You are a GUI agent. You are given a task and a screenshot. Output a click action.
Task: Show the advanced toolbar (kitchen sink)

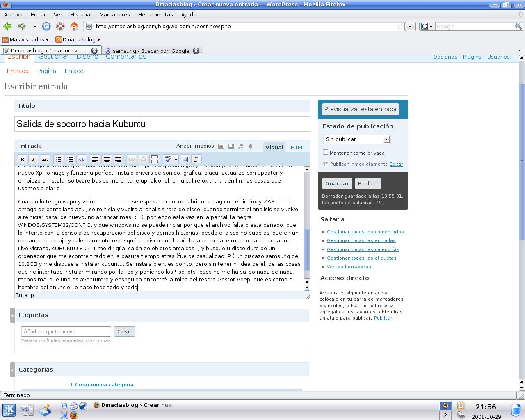click(x=196, y=159)
